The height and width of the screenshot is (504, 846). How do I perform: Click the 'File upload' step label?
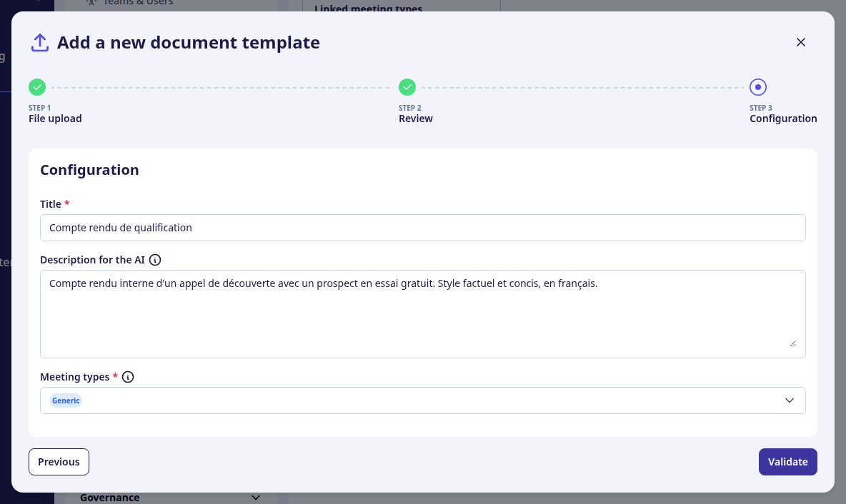coord(55,119)
